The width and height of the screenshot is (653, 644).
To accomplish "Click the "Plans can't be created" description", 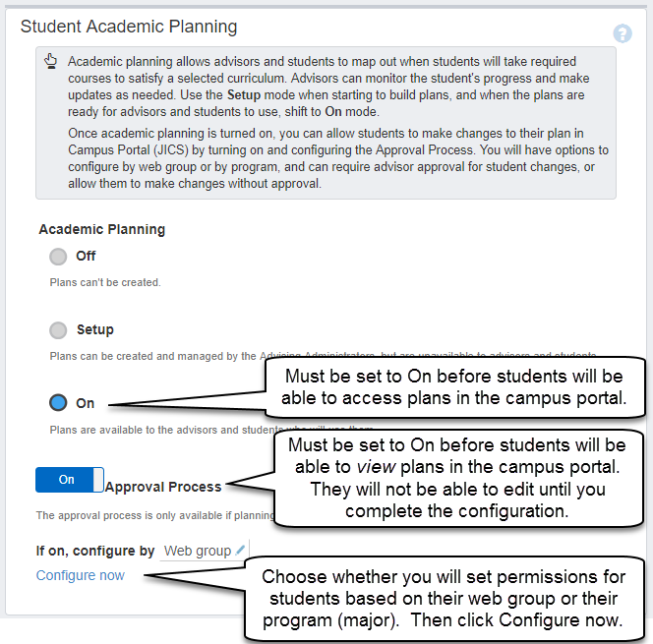I will tap(105, 282).
